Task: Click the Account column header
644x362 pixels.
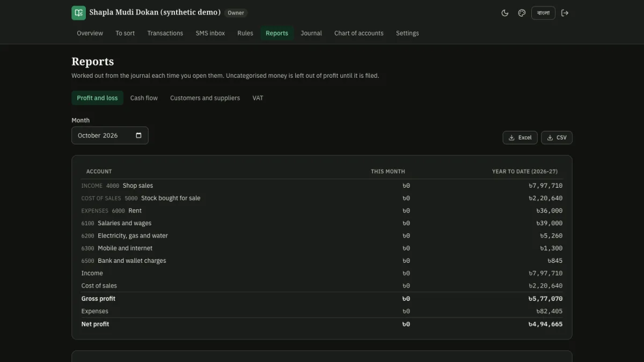Action: click(x=99, y=172)
